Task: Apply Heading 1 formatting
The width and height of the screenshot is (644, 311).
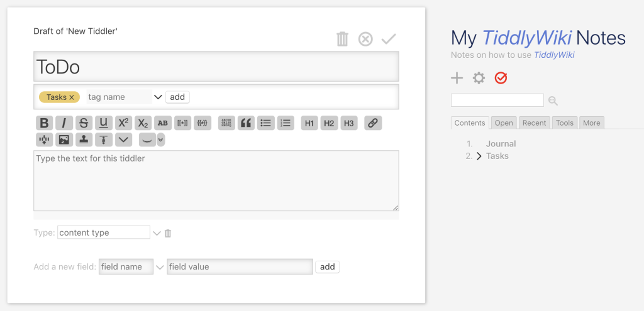Action: [309, 123]
